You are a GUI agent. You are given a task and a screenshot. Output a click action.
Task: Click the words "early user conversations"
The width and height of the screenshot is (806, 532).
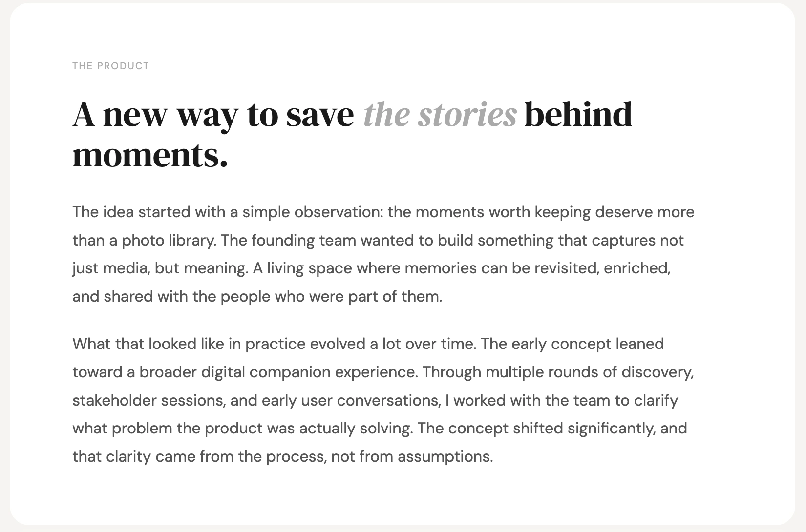tap(350, 401)
